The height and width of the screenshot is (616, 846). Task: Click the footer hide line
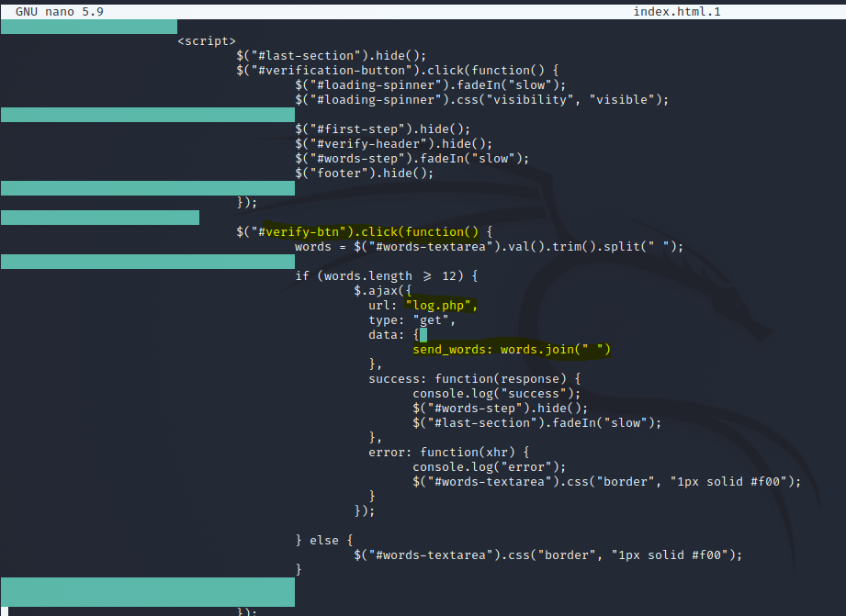pos(364,173)
